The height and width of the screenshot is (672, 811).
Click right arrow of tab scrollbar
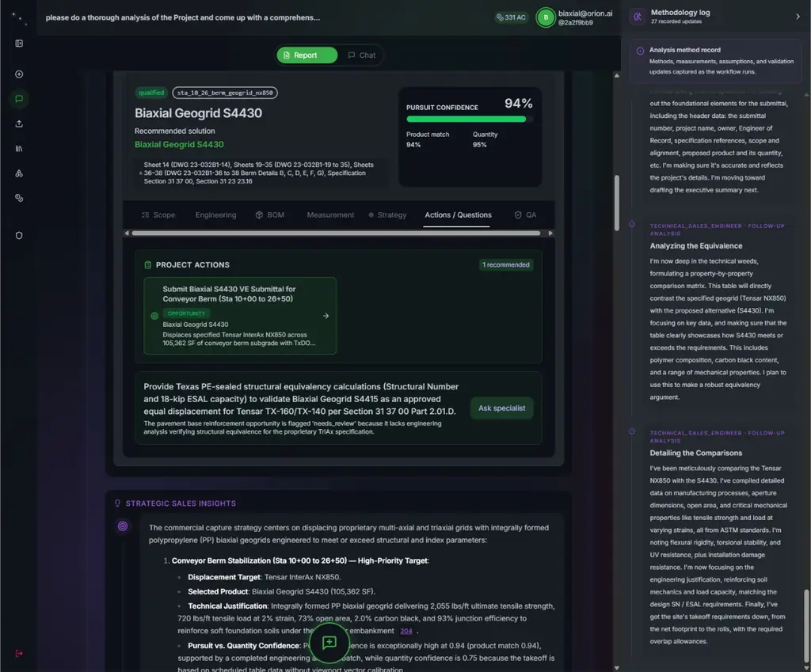[x=550, y=233]
